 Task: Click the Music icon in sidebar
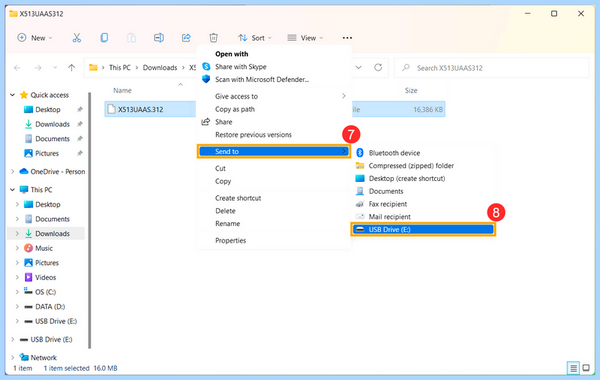(x=28, y=248)
